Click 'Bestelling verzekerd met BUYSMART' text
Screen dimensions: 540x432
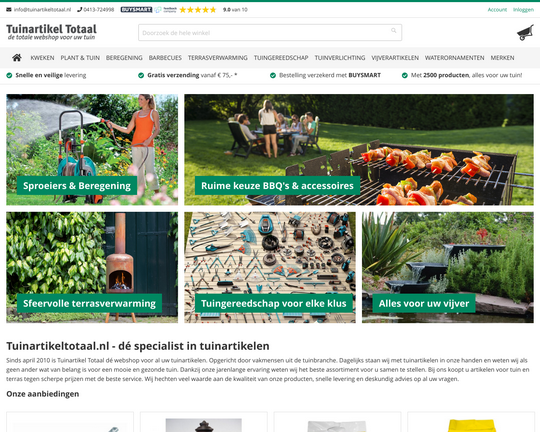[x=330, y=75]
